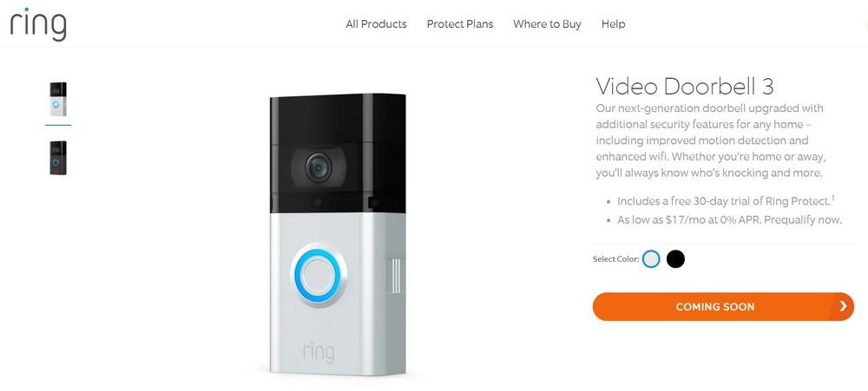Click the camera lens on the doorbell image
The width and height of the screenshot is (868, 391).
pos(319,167)
